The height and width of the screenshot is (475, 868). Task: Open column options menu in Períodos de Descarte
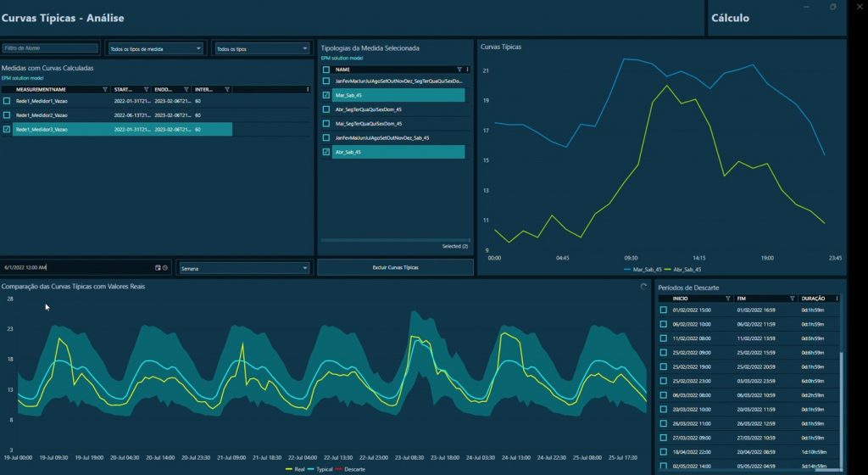point(837,299)
